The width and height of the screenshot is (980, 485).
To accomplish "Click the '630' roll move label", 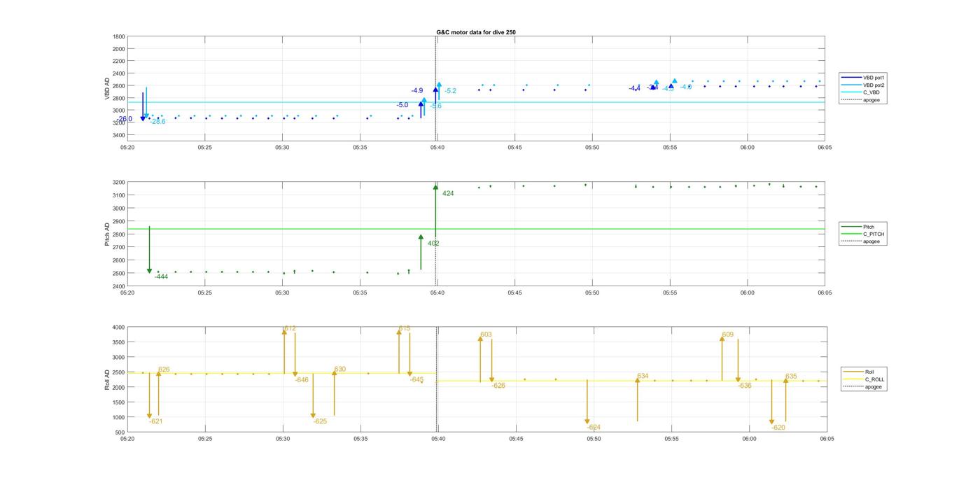I will (339, 369).
